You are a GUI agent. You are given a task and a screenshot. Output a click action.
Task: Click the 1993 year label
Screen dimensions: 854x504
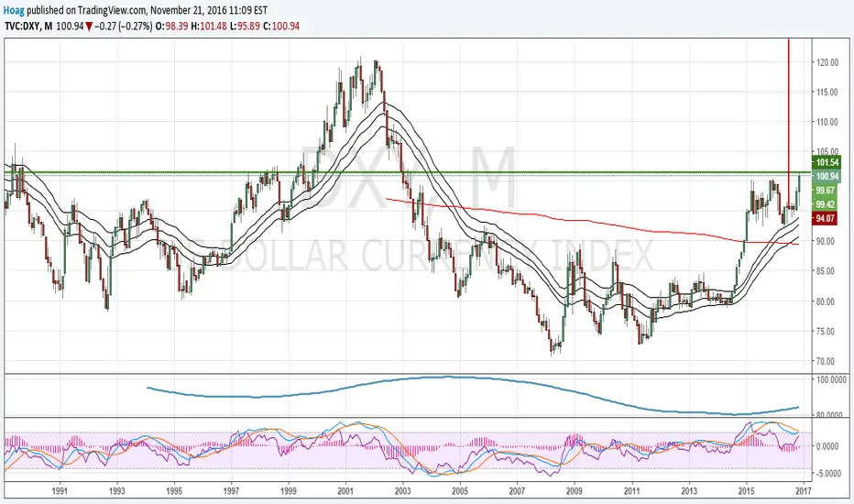(117, 491)
